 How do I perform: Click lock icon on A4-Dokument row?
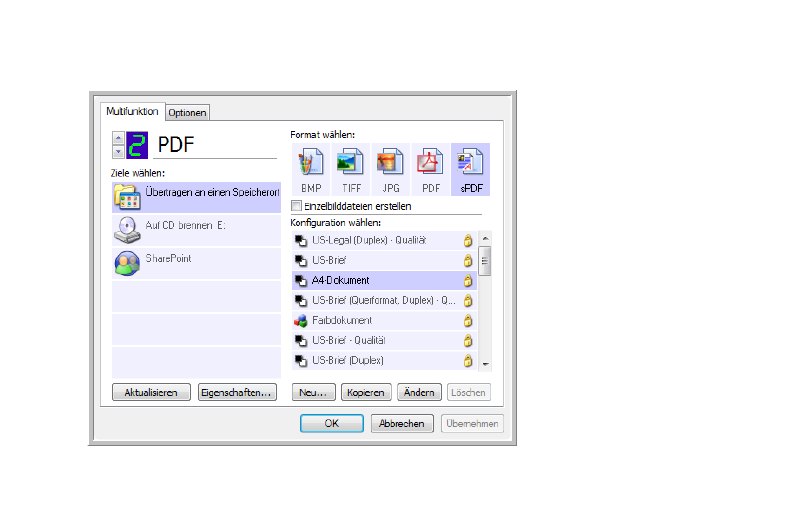(468, 280)
